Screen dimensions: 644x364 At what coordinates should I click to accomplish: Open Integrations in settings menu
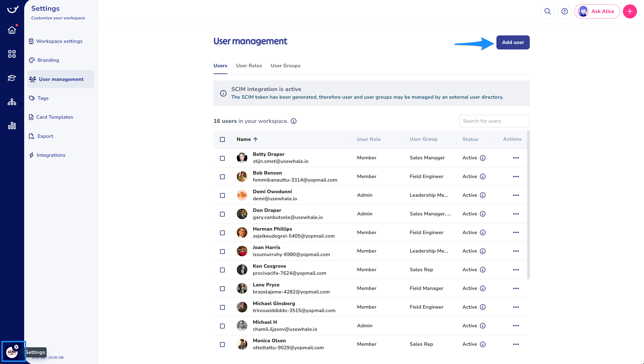51,155
